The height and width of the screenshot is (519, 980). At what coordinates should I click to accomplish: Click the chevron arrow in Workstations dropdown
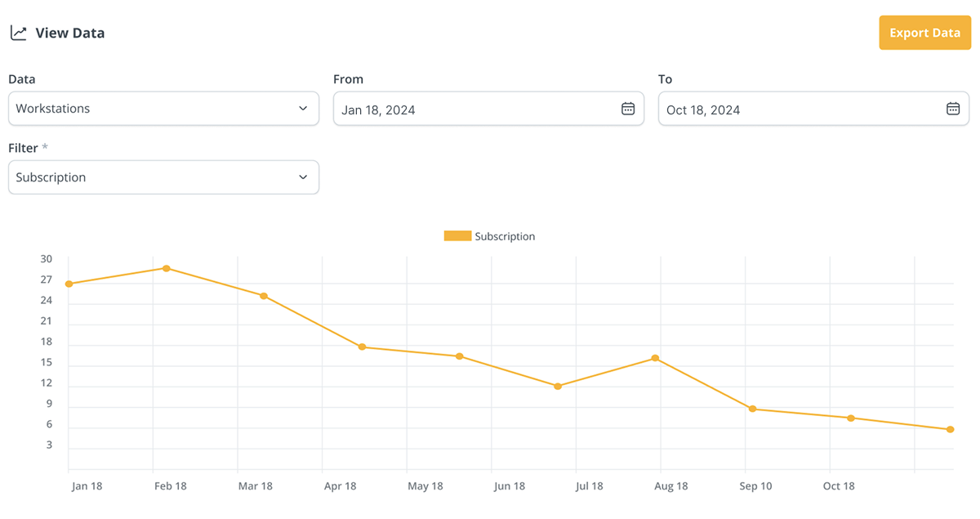303,109
